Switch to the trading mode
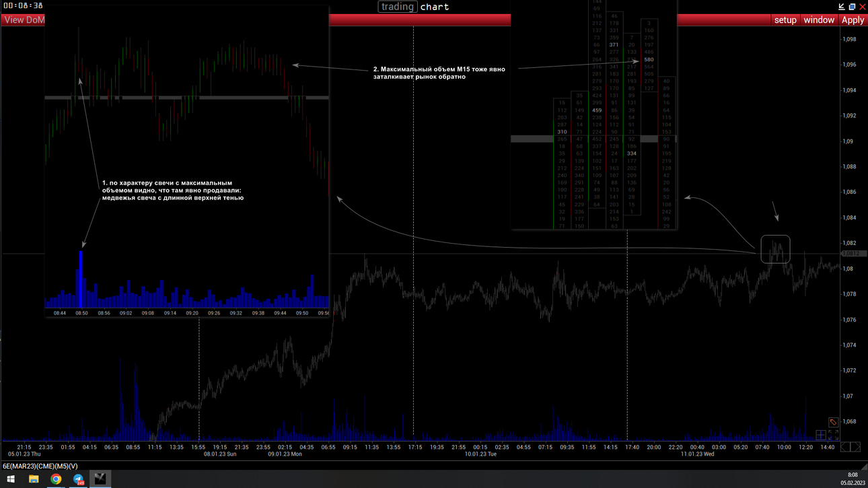The image size is (868, 488). [398, 7]
